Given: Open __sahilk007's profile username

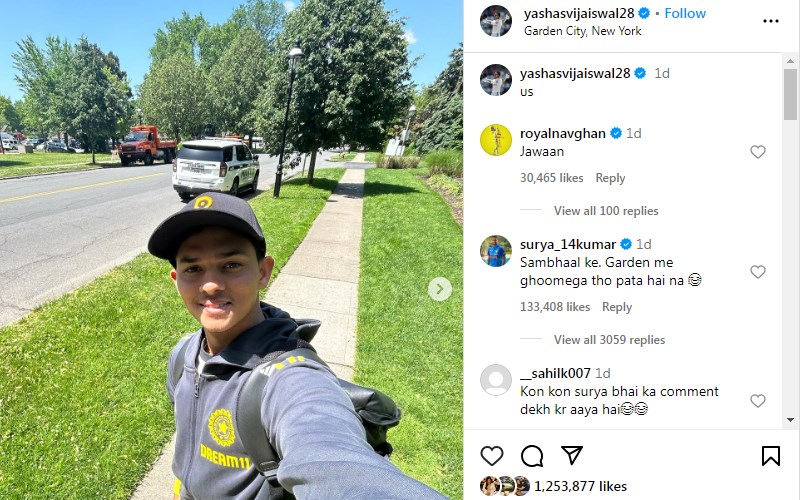Looking at the screenshot, I should (555, 373).
